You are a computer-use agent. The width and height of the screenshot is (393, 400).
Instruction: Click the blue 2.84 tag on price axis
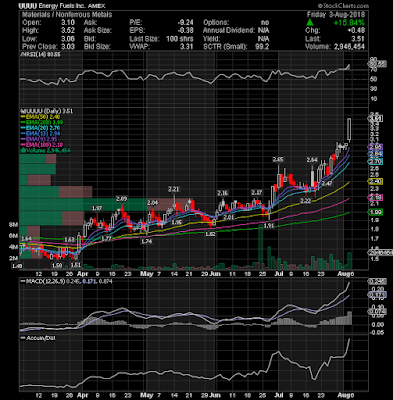point(375,154)
